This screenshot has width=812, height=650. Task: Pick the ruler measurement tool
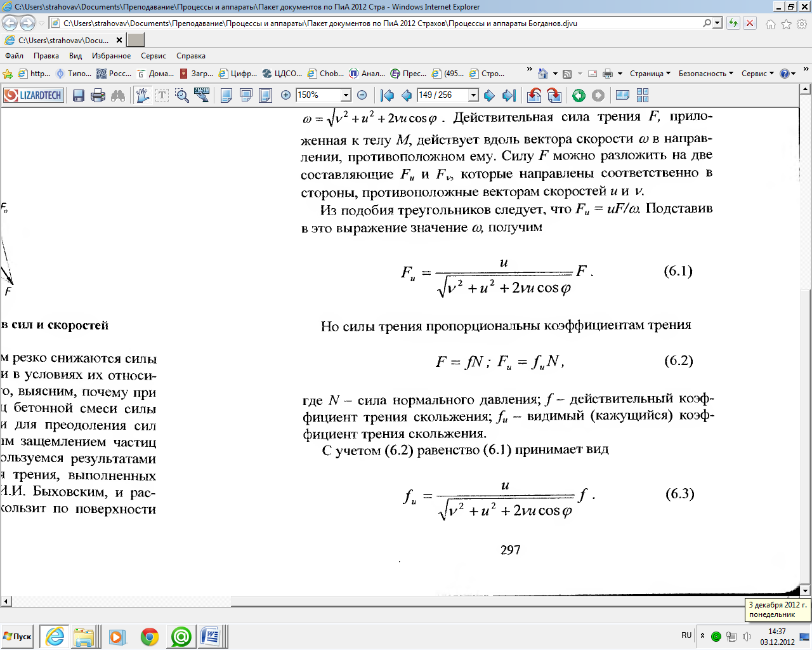(x=202, y=95)
